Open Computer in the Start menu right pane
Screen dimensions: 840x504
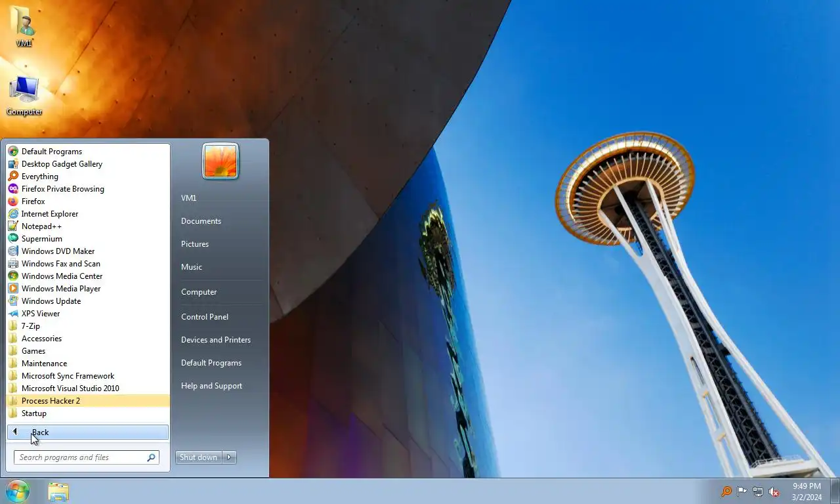[220, 292]
